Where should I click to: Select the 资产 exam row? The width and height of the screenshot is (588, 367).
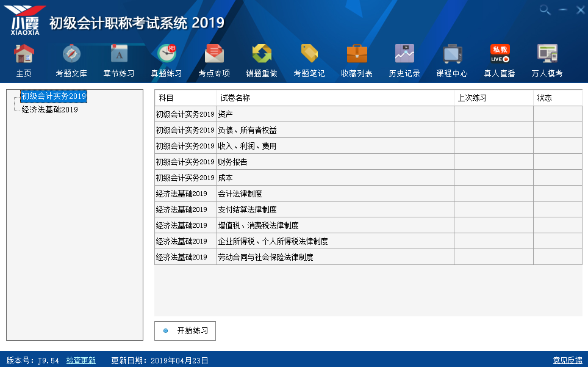click(368, 114)
